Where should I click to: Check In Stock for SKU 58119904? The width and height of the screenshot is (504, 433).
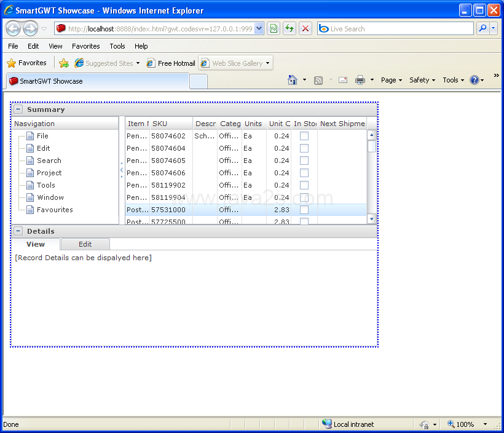pos(304,197)
